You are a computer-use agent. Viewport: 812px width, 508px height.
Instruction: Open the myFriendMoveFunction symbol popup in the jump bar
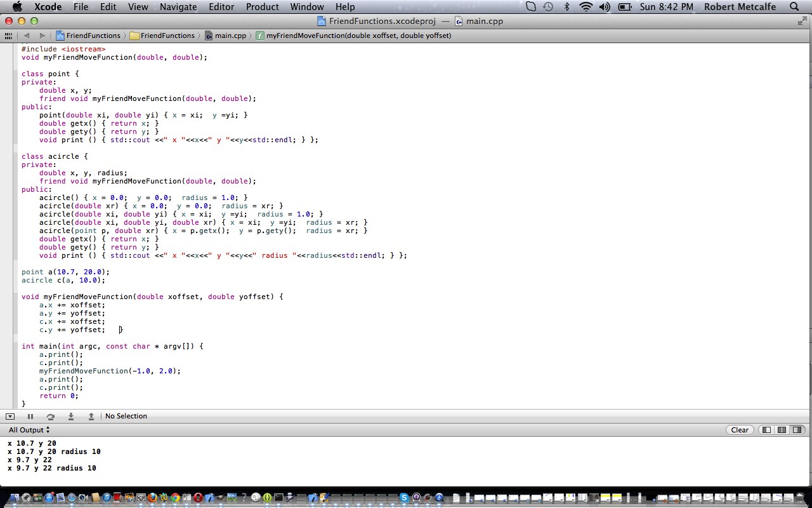(x=353, y=36)
